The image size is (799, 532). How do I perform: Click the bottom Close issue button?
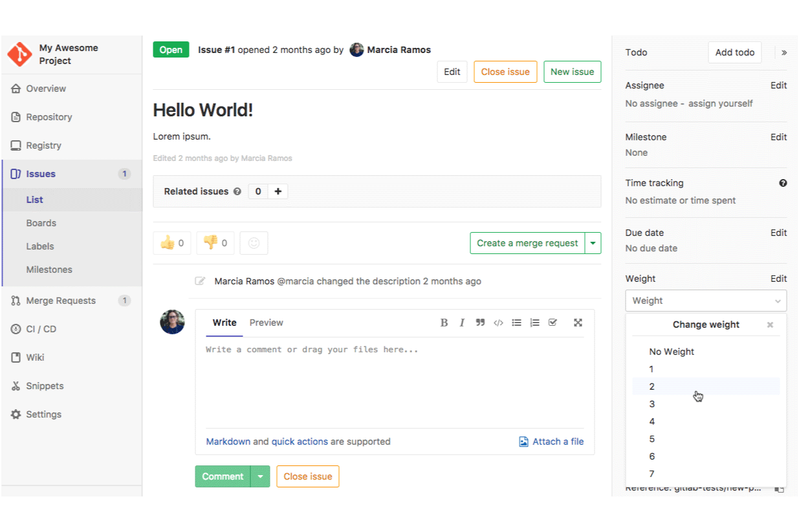[308, 476]
